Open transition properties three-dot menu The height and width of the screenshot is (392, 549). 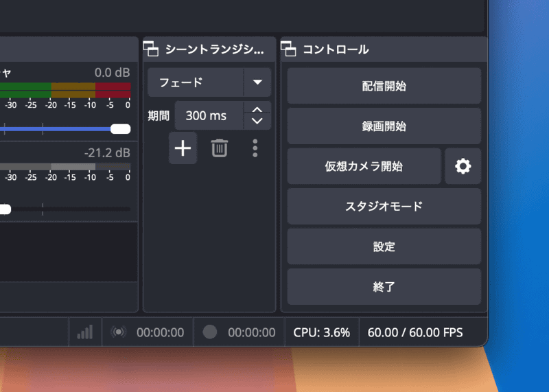[255, 148]
